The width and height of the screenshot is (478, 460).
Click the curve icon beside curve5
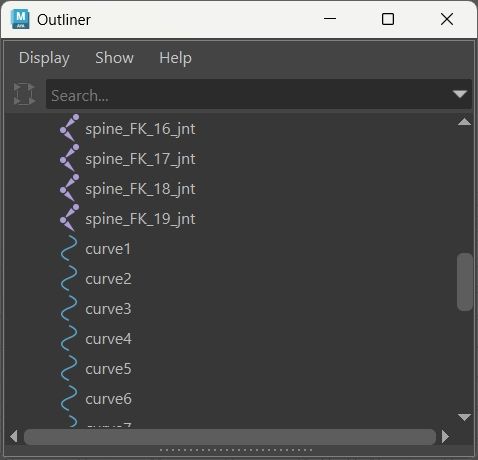tap(69, 368)
